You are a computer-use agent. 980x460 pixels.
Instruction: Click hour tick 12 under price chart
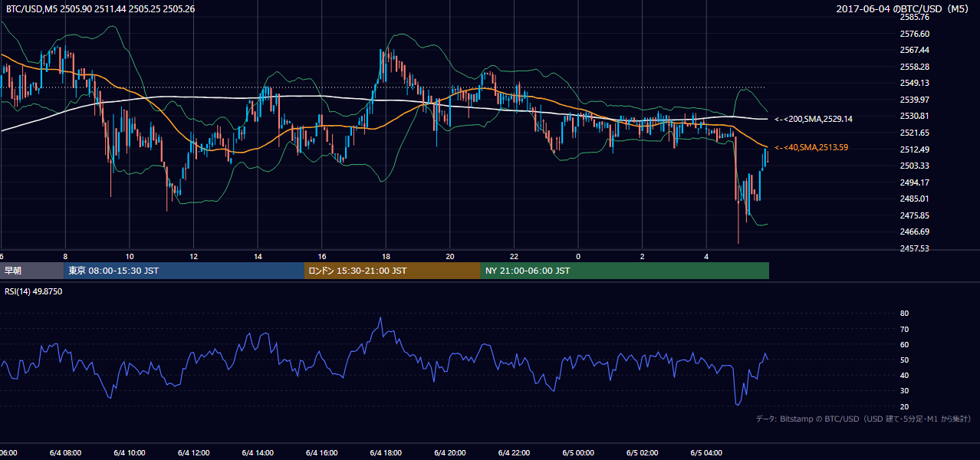tap(193, 256)
